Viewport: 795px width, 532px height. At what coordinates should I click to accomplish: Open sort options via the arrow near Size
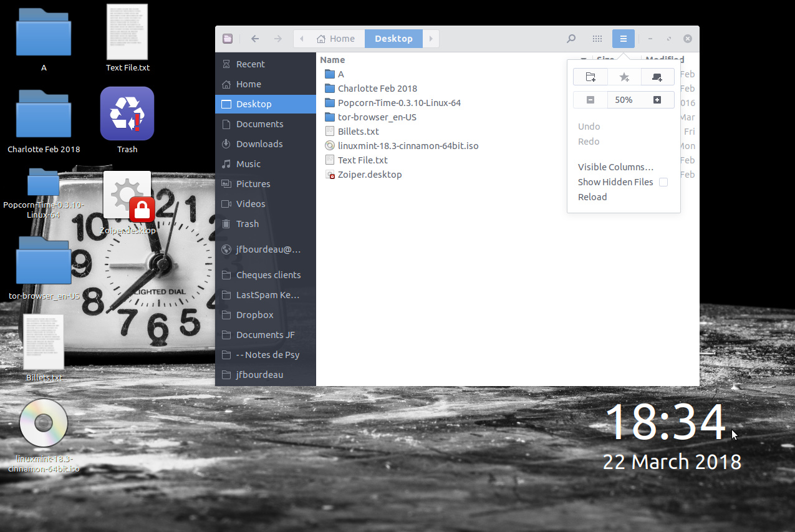pos(582,59)
